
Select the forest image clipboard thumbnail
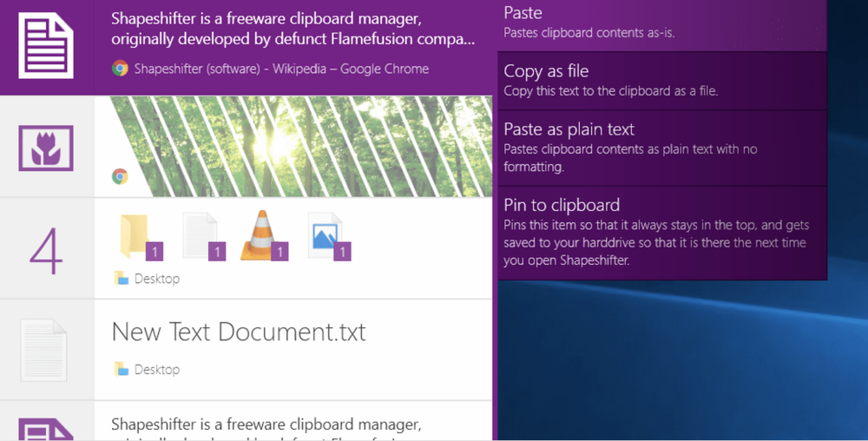tap(293, 147)
